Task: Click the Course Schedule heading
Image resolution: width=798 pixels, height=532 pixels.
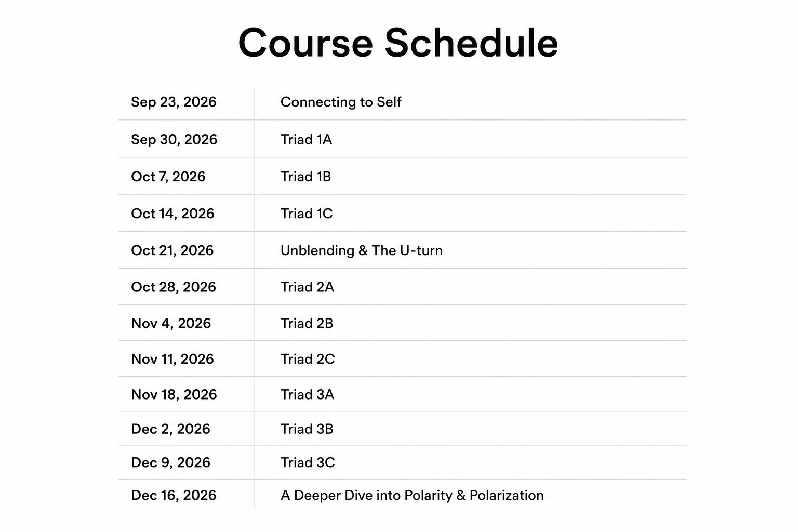Action: point(398,43)
